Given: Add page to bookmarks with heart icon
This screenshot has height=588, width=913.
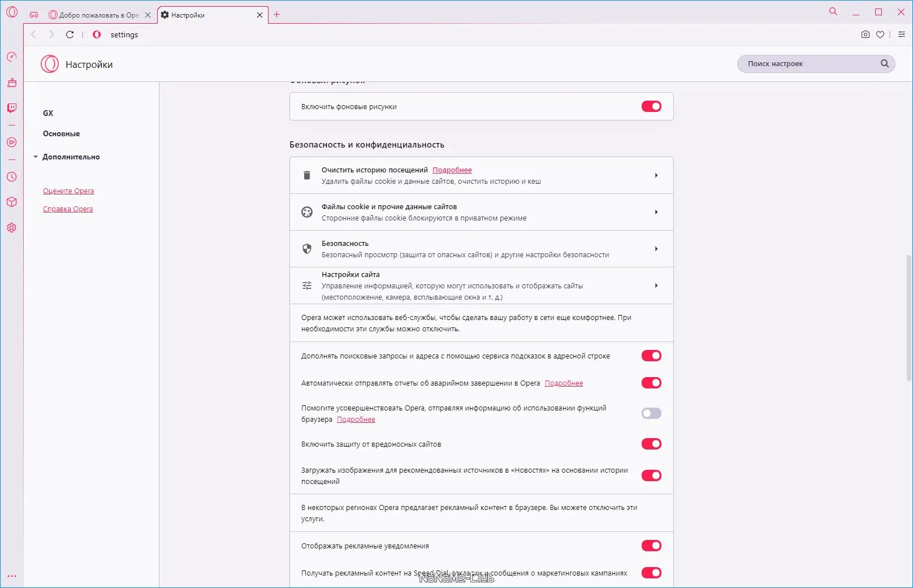Looking at the screenshot, I should click(880, 34).
